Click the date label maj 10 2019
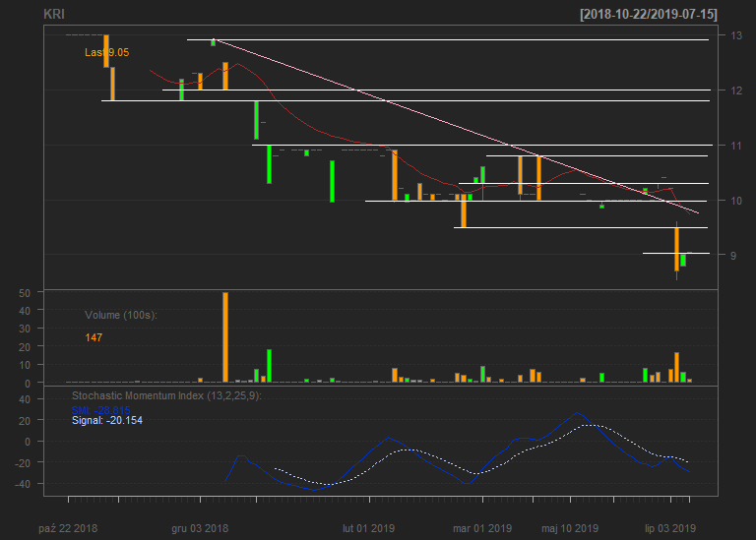This screenshot has width=756, height=540. (x=570, y=528)
